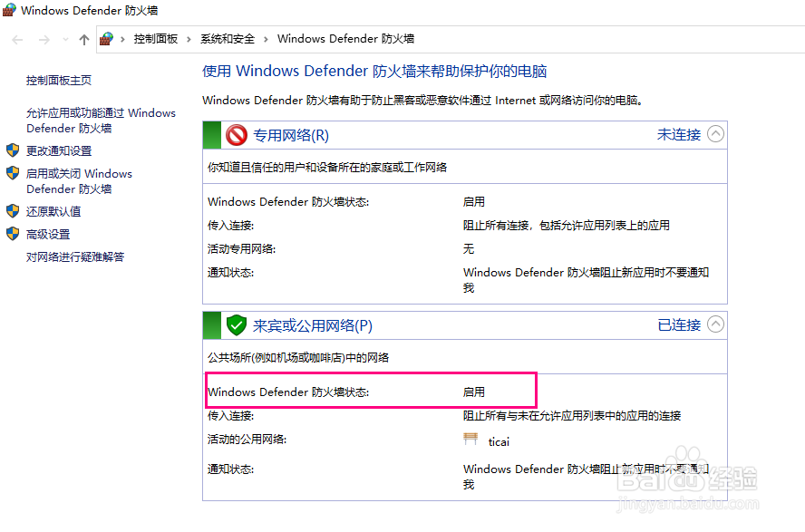Click red blocked icon for 专用网络
This screenshot has height=532, width=805.
coord(237,135)
